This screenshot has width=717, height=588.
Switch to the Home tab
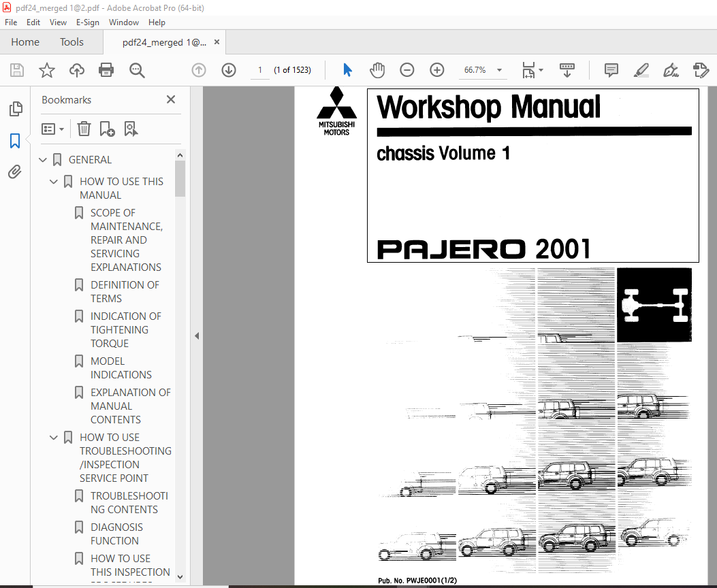click(x=25, y=42)
